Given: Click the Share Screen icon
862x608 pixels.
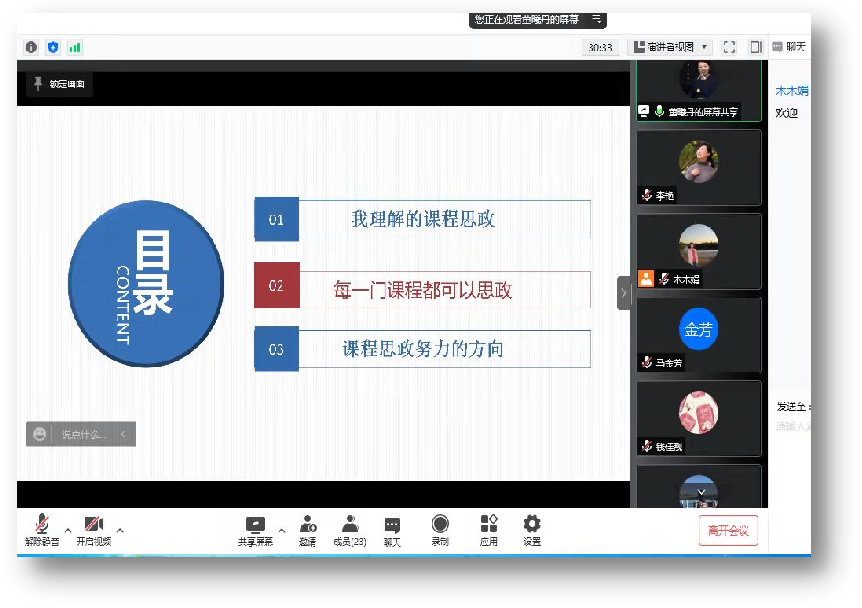Looking at the screenshot, I should 255,526.
